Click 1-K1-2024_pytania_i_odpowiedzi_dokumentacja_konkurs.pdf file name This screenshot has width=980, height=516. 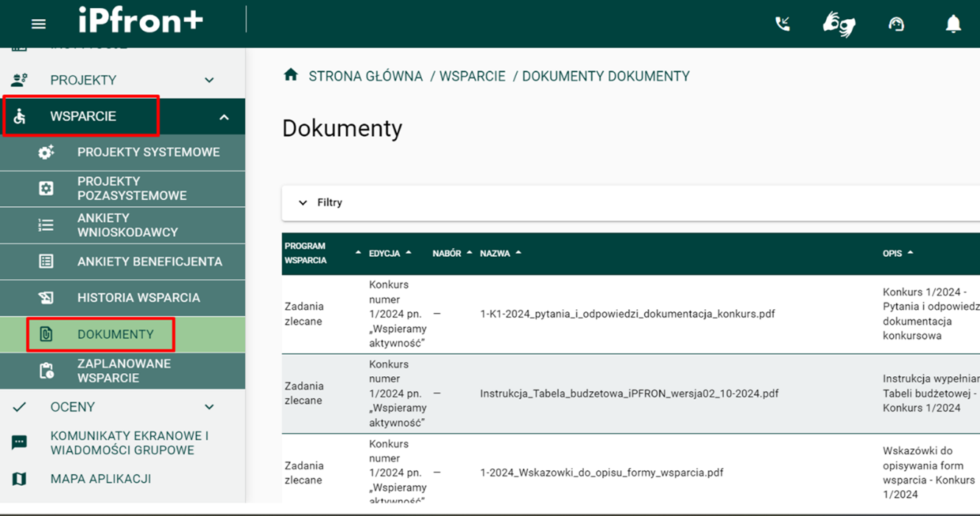point(627,314)
